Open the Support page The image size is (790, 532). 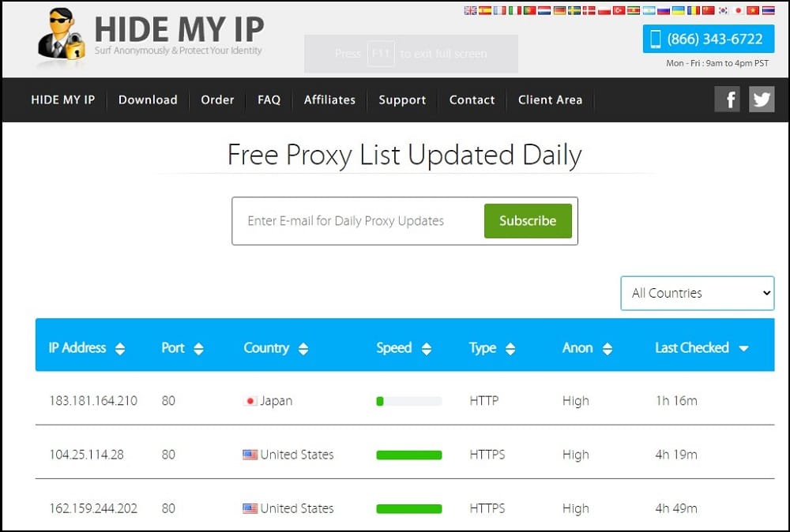(x=402, y=99)
